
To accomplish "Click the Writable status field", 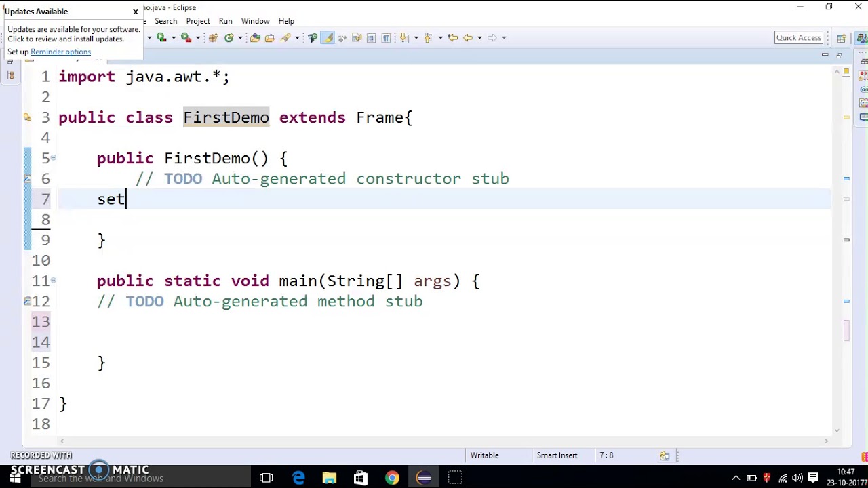I will point(484,455).
